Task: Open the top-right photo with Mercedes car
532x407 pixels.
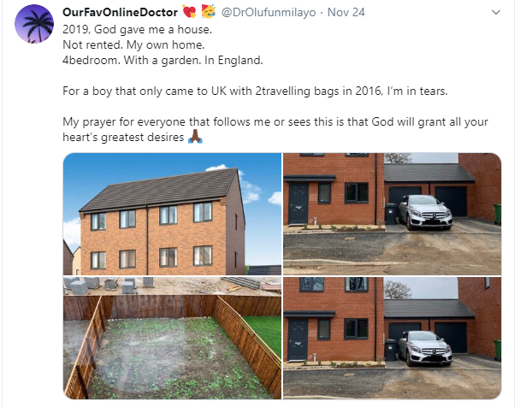Action: click(x=393, y=214)
